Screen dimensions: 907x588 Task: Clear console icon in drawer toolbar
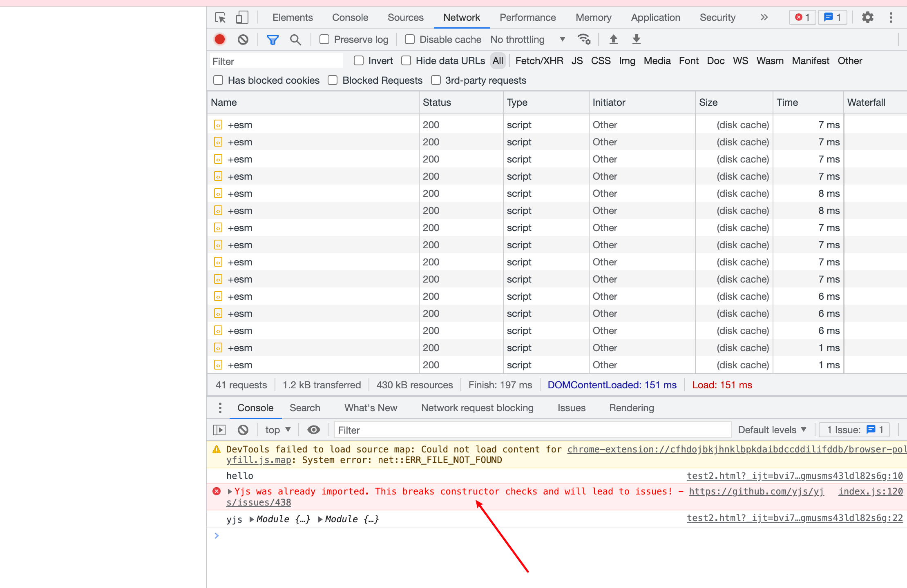(243, 430)
